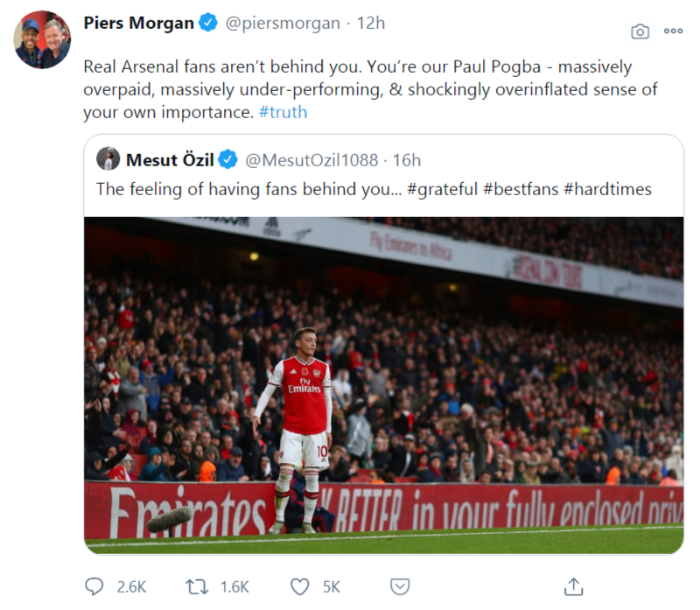
Task: Click the 12h tweet timestamp
Action: pyautogui.click(x=371, y=24)
